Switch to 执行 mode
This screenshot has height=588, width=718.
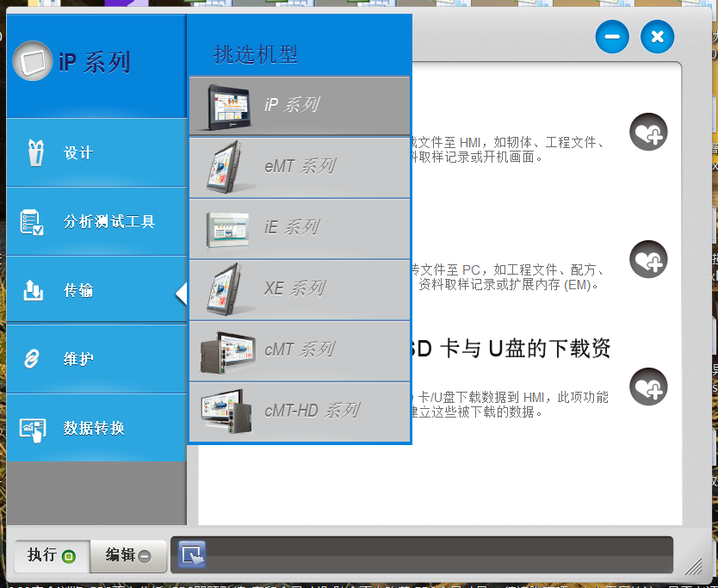click(x=51, y=555)
